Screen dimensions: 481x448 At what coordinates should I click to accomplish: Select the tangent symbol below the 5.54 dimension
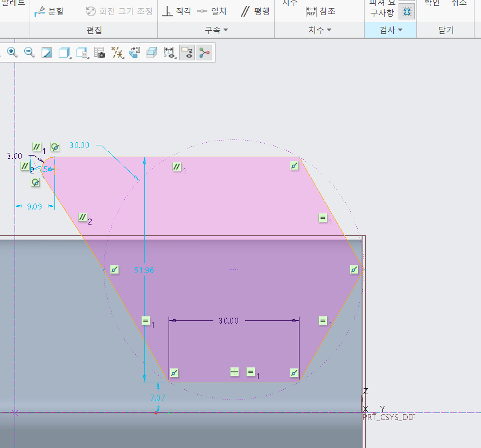coord(36,183)
